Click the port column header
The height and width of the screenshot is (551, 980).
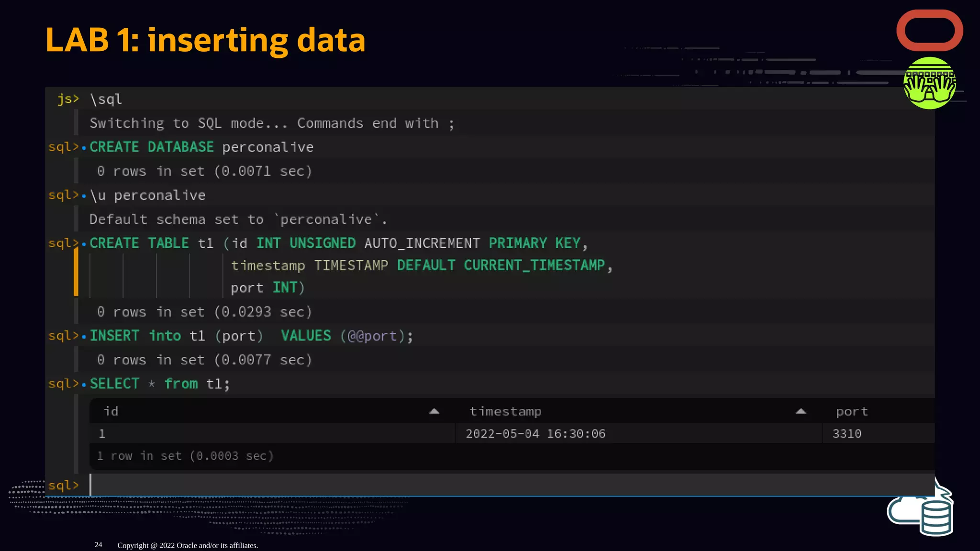(852, 411)
